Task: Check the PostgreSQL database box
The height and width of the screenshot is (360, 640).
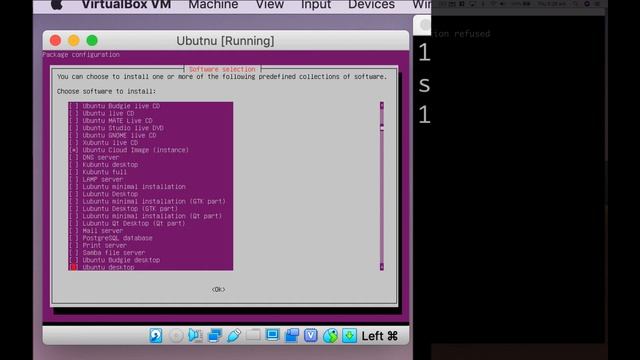Action: pyautogui.click(x=74, y=238)
